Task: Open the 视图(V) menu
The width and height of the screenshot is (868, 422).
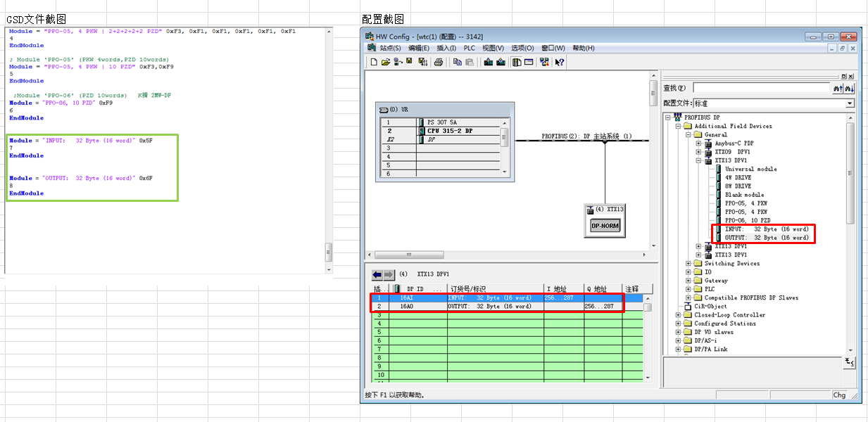Action: click(493, 49)
